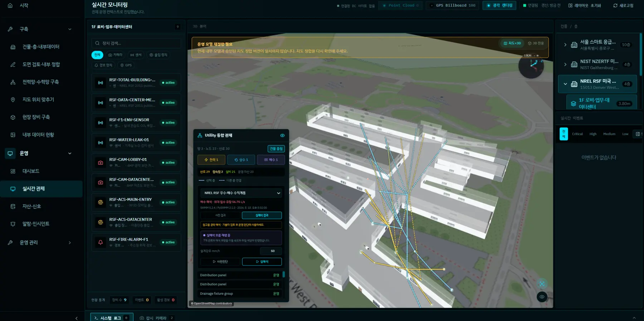Click the 건물 중첩 button
The image size is (644, 321).
click(276, 149)
